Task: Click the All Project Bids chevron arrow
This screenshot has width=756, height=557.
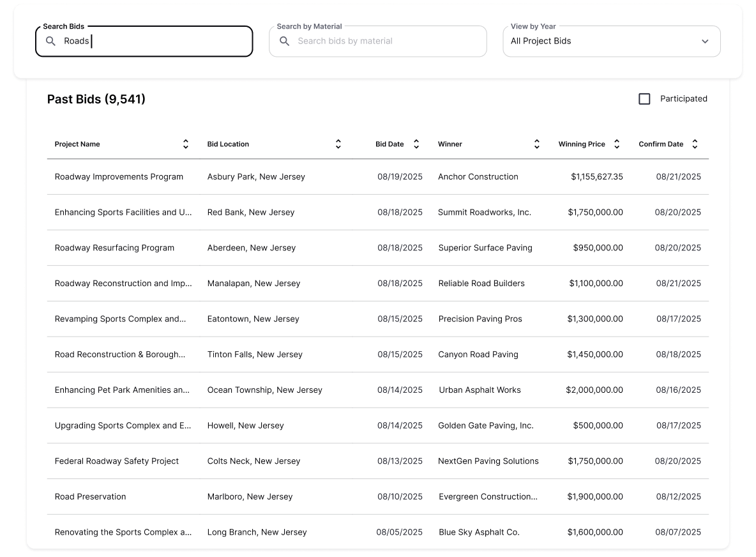Action: point(705,42)
